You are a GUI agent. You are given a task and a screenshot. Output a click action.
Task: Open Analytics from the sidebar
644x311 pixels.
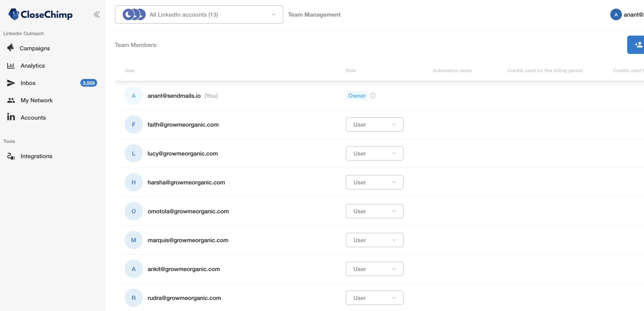(33, 65)
